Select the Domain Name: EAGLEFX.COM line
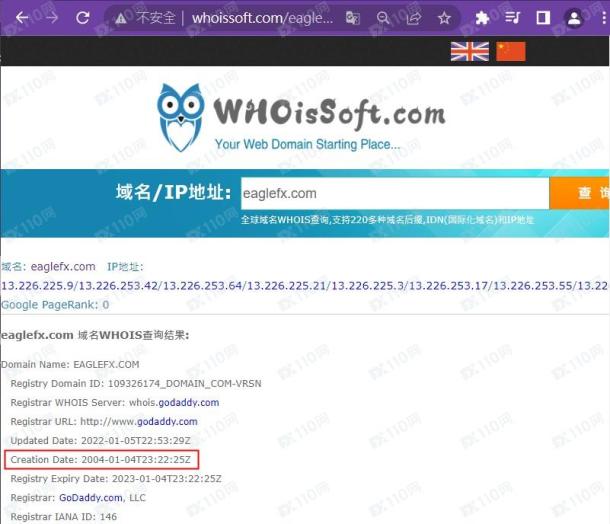 (70, 365)
